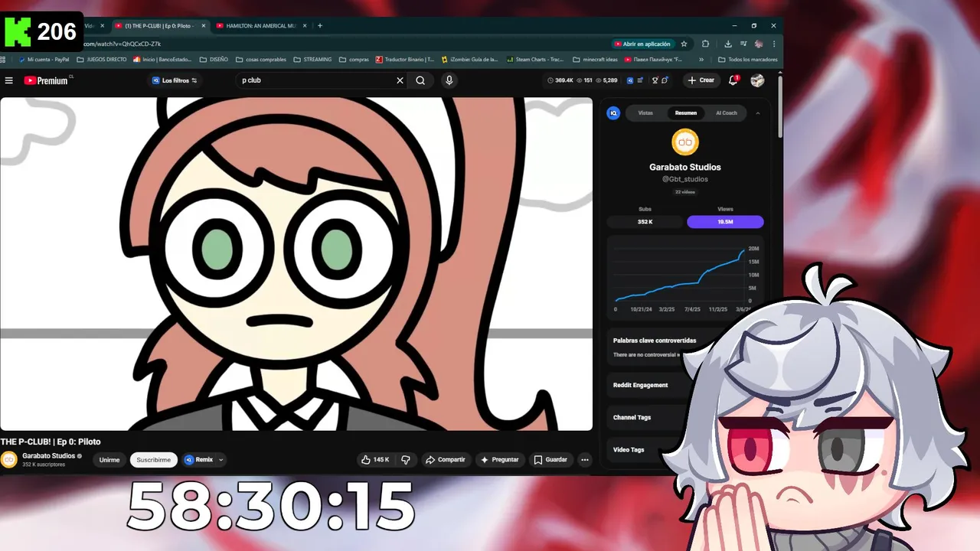Image resolution: width=980 pixels, height=551 pixels.
Task: Click the Unirme button
Action: point(109,460)
